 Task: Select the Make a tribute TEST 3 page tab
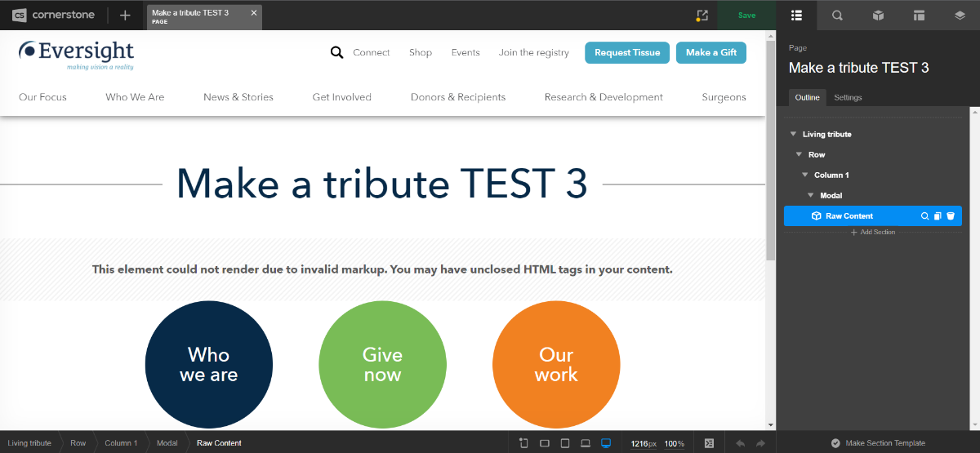coord(196,16)
